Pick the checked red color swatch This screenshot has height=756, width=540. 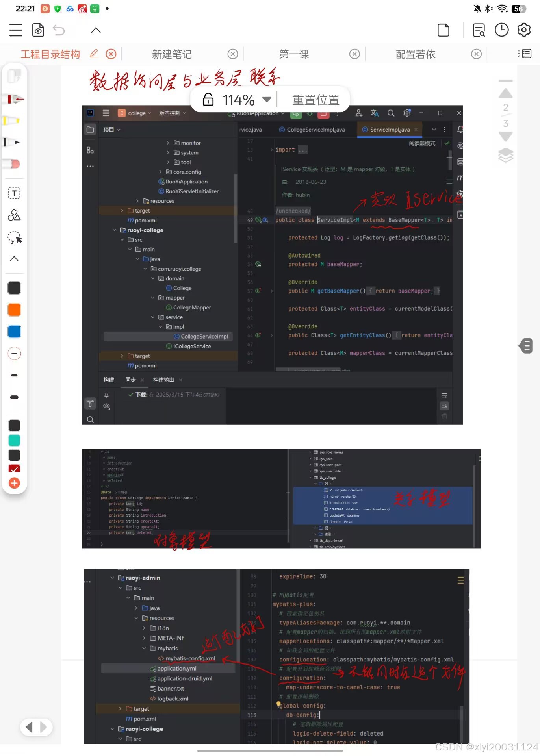click(14, 468)
